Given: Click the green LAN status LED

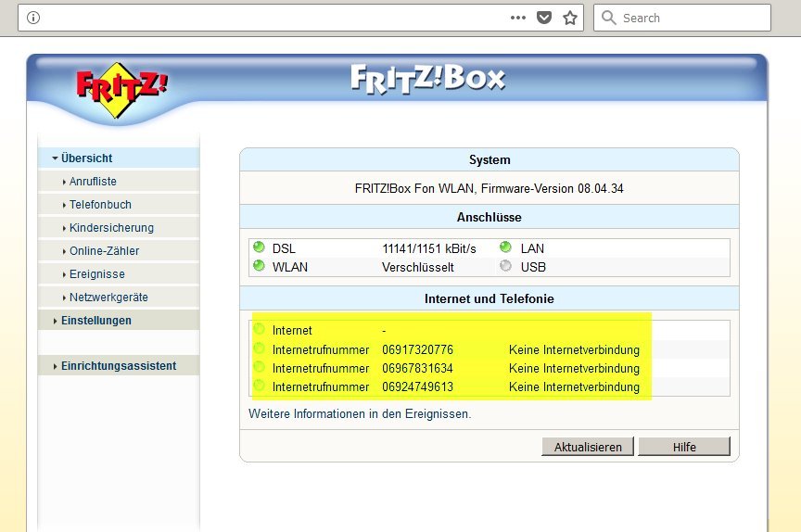Looking at the screenshot, I should point(506,247).
